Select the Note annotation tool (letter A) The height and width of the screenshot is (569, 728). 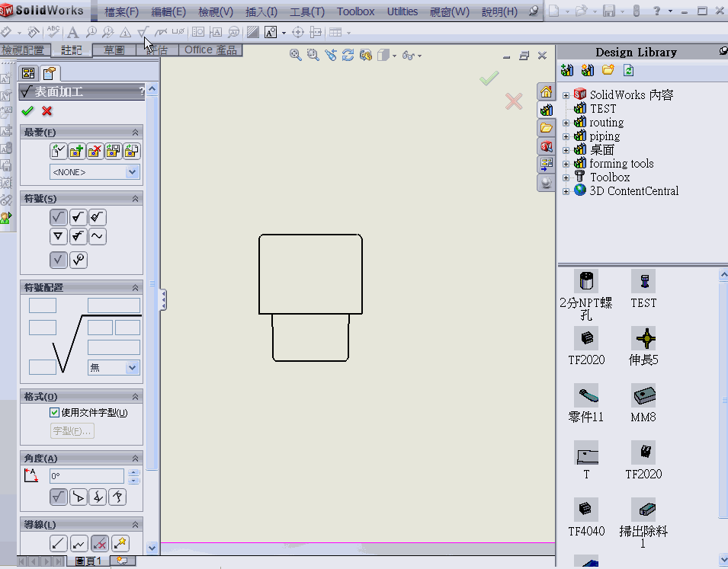point(72,33)
